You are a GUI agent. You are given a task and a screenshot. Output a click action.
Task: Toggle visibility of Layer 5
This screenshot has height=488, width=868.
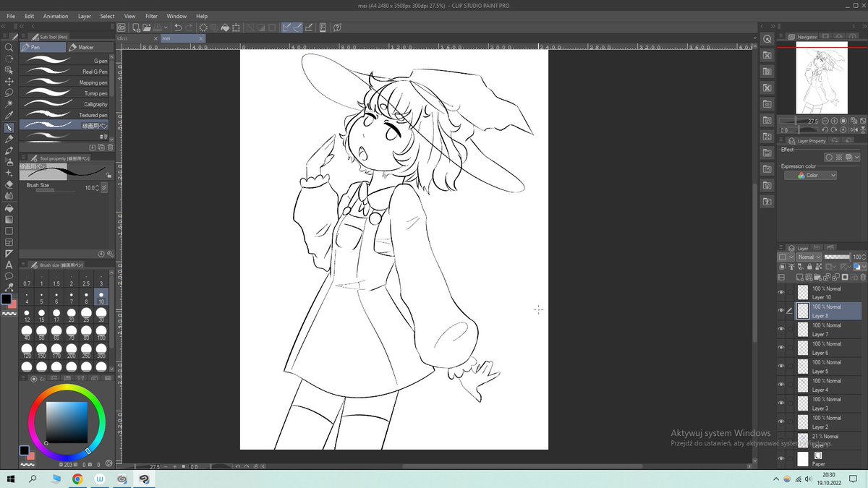(781, 367)
